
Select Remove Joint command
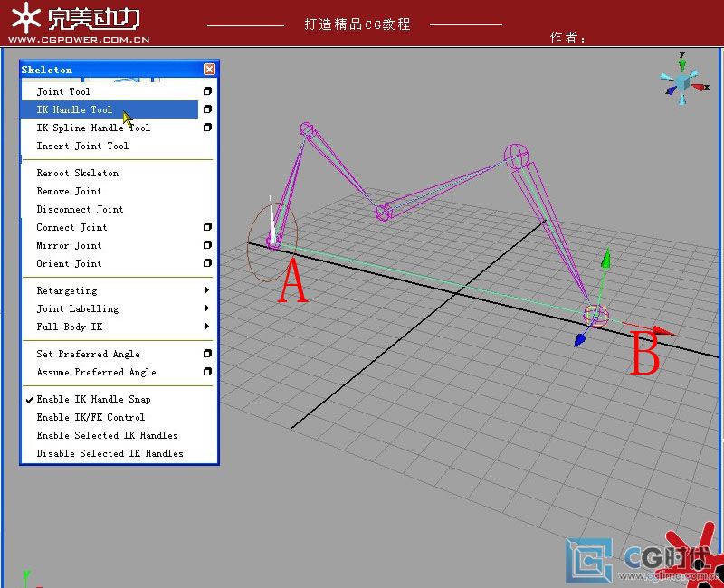(x=69, y=191)
